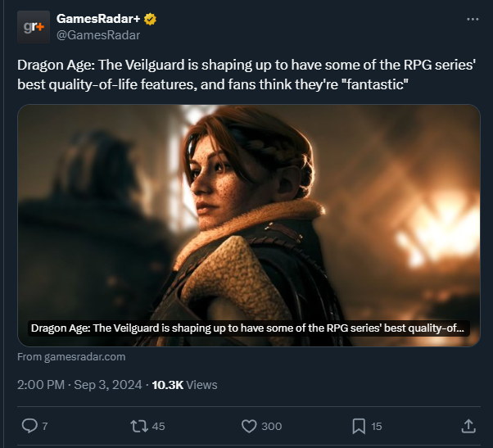View the 10.3K Views analytics
This screenshot has height=448, width=493.
point(185,384)
